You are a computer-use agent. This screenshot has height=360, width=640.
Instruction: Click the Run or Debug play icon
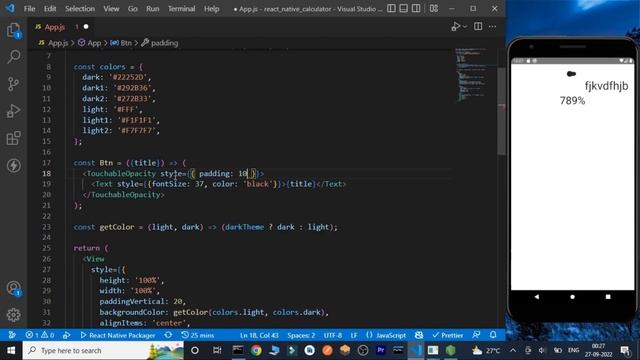point(456,27)
